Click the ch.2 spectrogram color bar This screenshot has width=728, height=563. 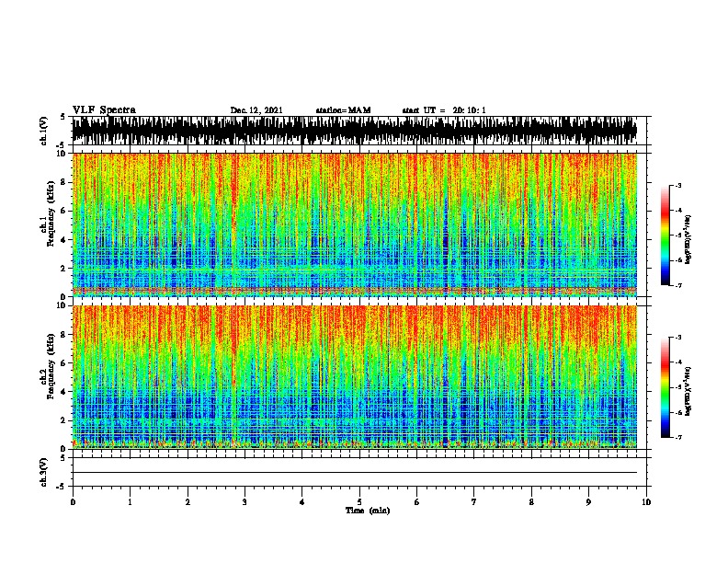665,387
